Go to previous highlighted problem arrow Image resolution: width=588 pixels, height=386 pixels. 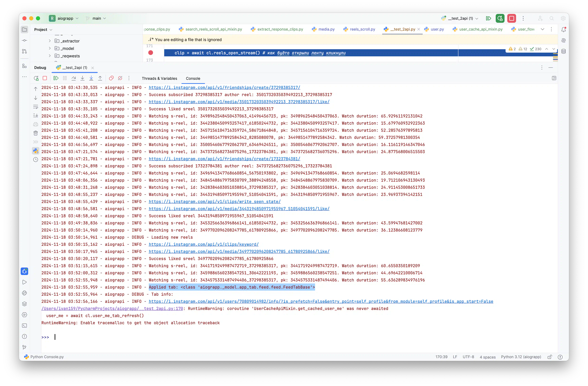click(x=546, y=49)
